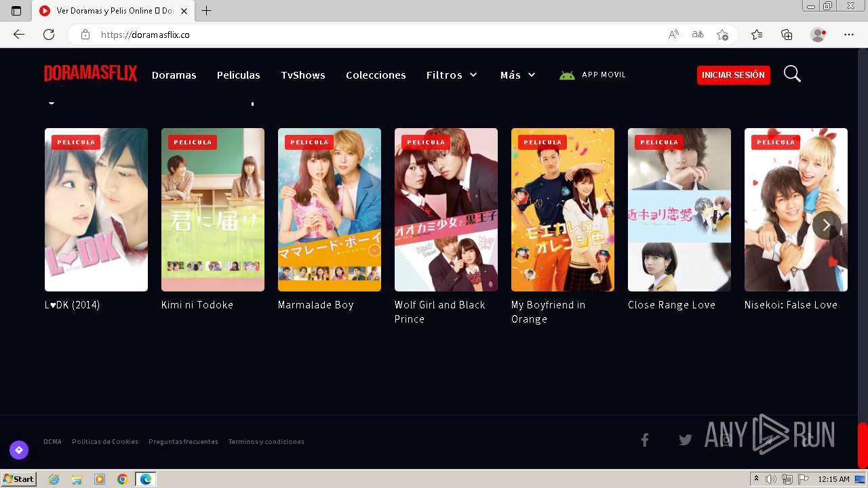Expand the Más dropdown menu
This screenshot has width=868, height=488.
(x=518, y=75)
